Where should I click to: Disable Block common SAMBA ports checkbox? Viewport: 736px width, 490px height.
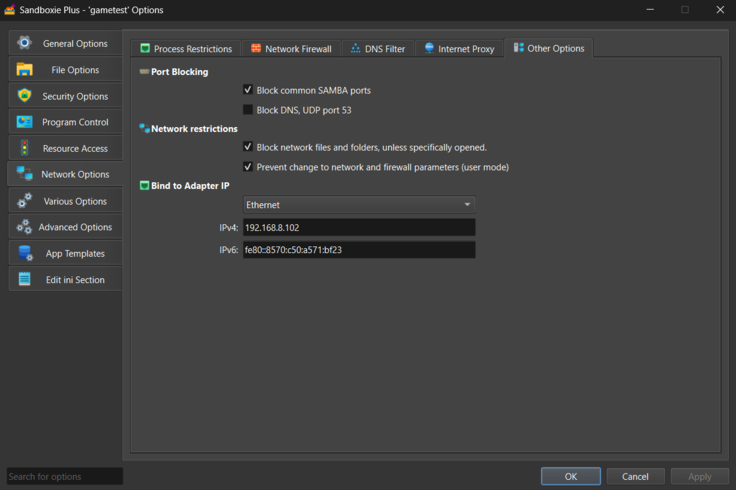[248, 90]
